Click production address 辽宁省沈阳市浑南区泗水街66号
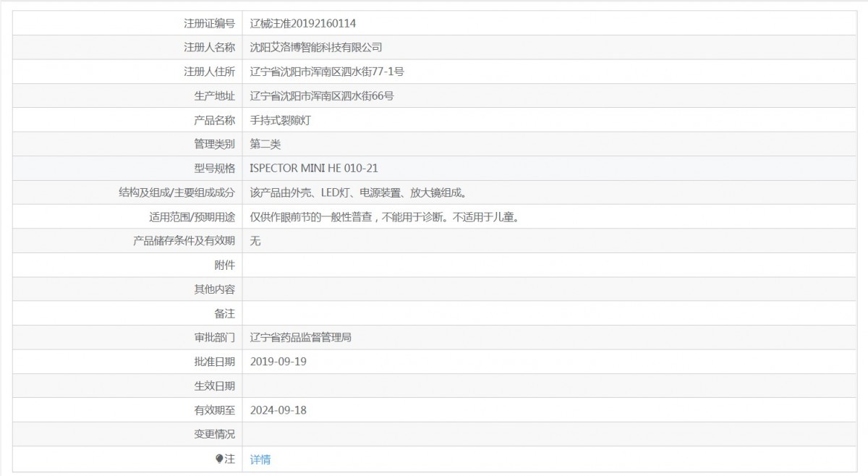 click(322, 95)
